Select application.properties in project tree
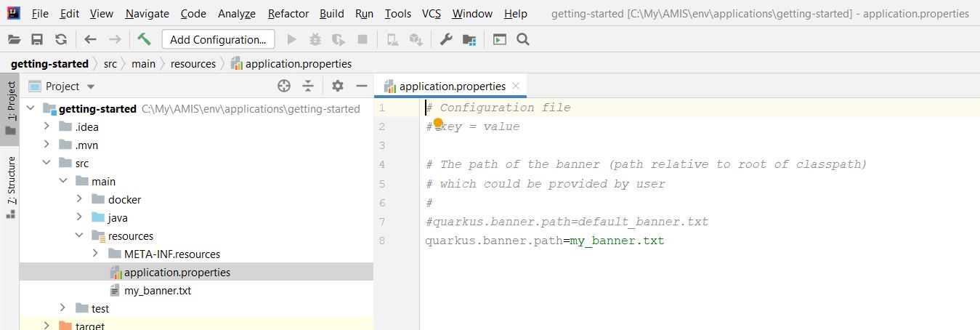 pos(177,272)
